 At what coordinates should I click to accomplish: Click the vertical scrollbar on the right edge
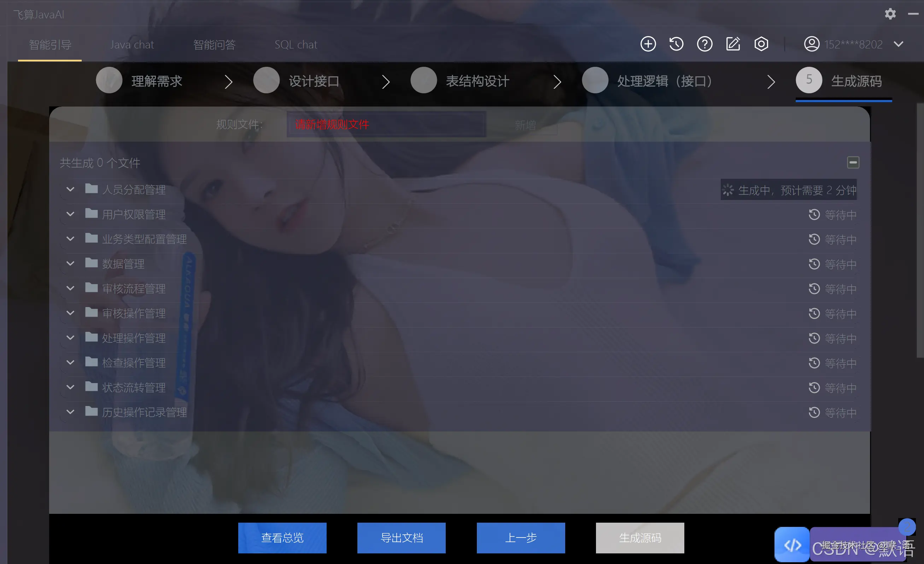tap(920, 231)
